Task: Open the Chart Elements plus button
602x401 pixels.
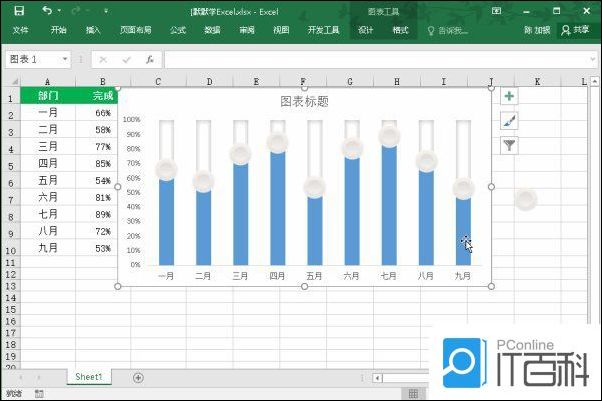Action: coord(509,97)
